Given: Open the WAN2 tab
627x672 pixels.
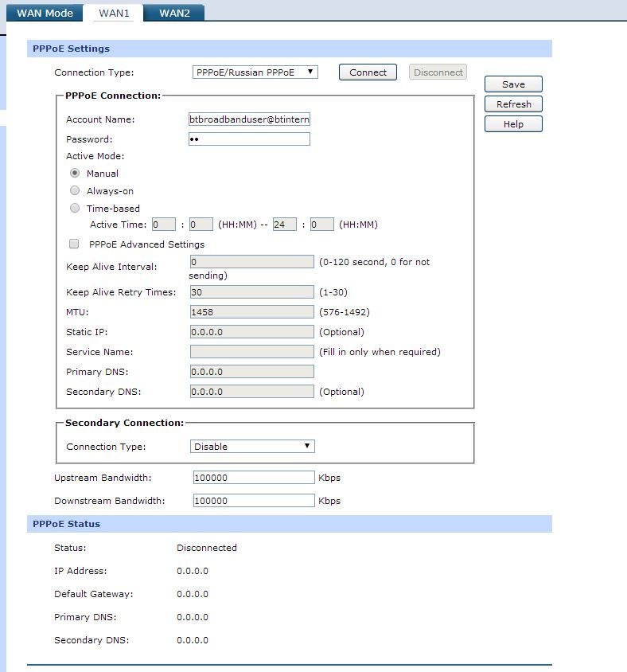Looking at the screenshot, I should [x=174, y=13].
